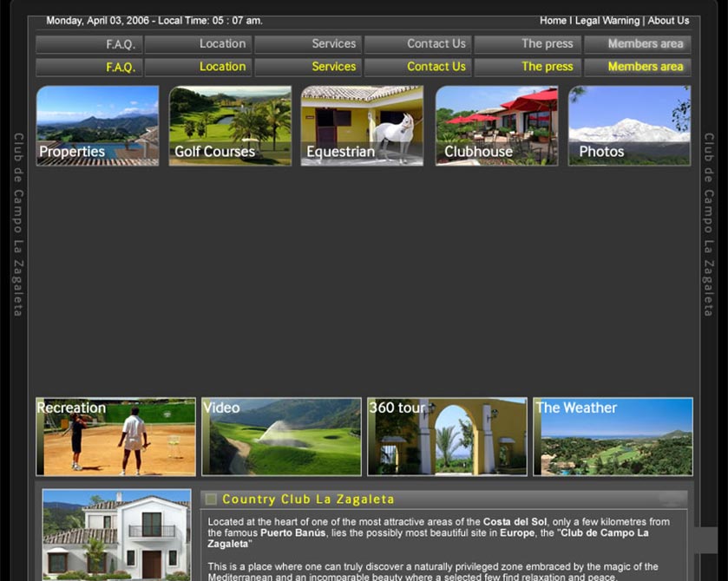
Task: Click the bold word Europe in the paragraph
Action: (517, 532)
